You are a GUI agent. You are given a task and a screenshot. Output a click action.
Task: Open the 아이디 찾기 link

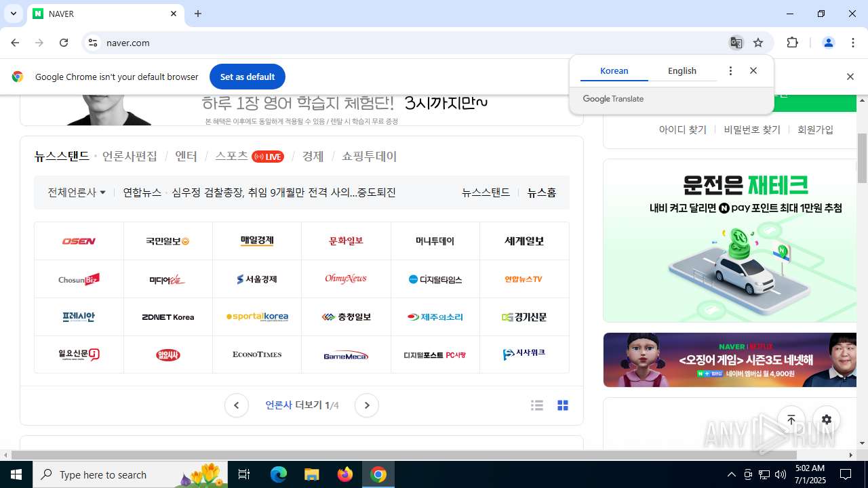coord(683,129)
